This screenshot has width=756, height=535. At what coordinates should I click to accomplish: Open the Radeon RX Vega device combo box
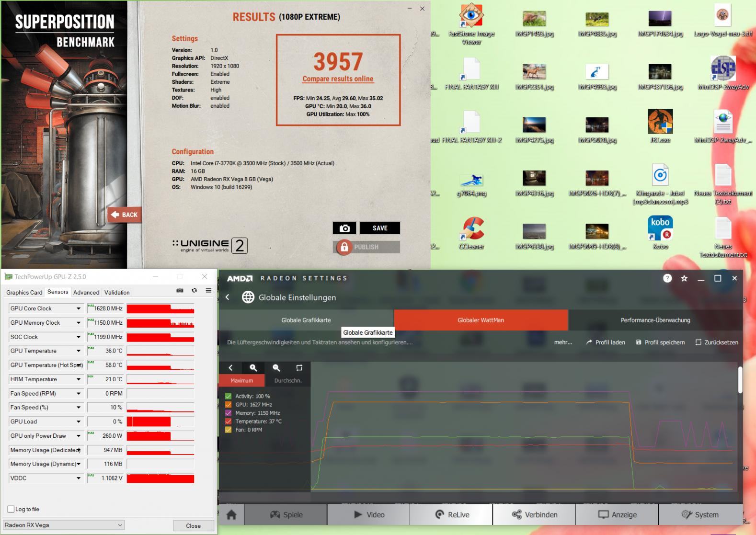point(63,525)
